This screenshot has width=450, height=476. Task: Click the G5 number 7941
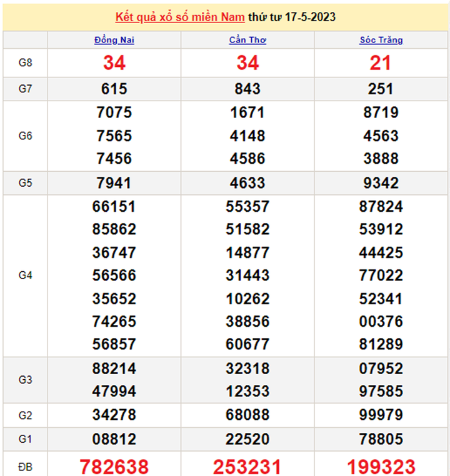[114, 183]
